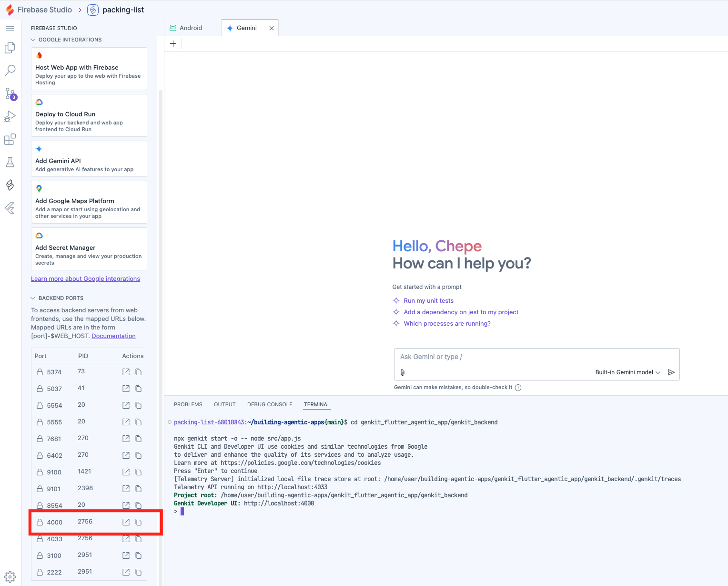Collapse the Google Integrations section
The width and height of the screenshot is (728, 586).
66,40
